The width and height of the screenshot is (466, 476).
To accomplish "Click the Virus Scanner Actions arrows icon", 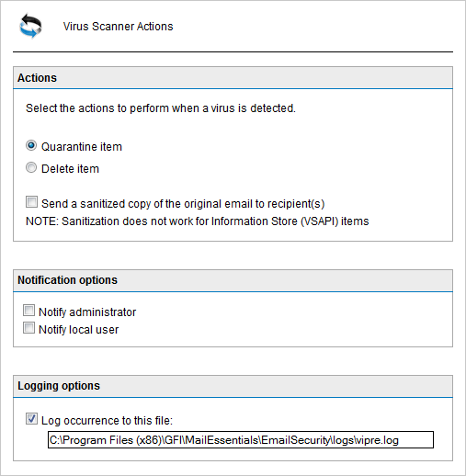I will [x=30, y=26].
